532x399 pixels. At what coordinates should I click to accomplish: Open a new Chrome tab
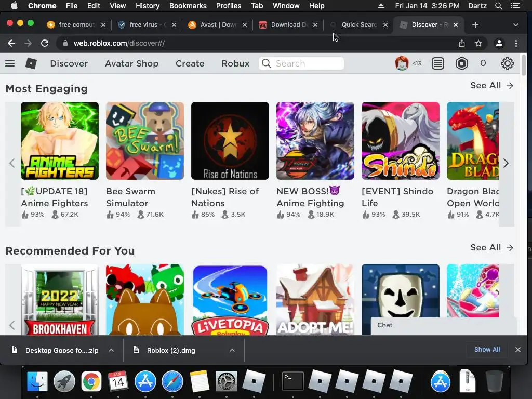(475, 25)
